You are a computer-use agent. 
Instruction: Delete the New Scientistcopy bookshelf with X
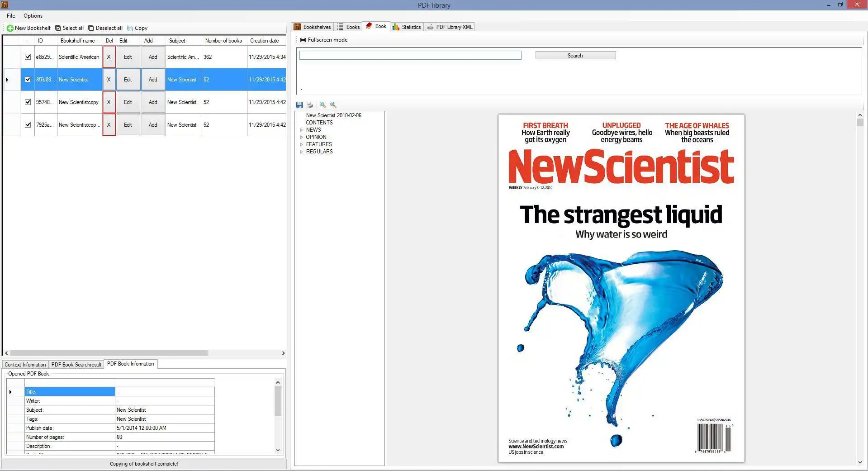109,102
